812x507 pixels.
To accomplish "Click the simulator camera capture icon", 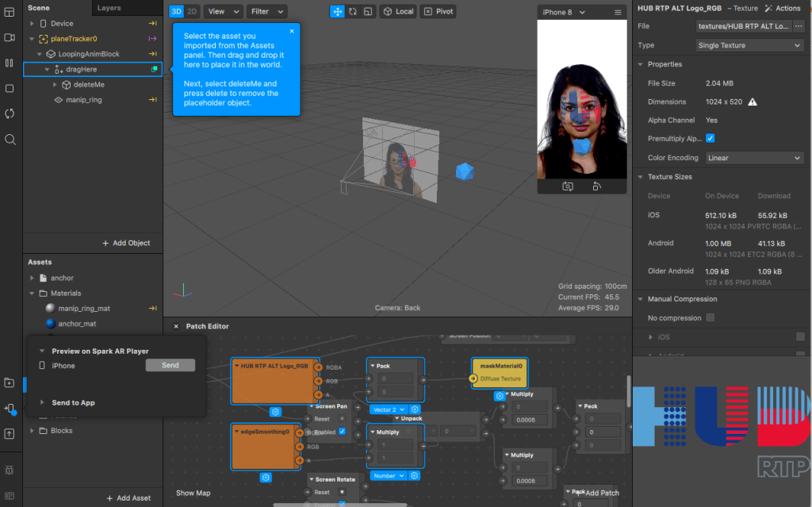I will [568, 186].
